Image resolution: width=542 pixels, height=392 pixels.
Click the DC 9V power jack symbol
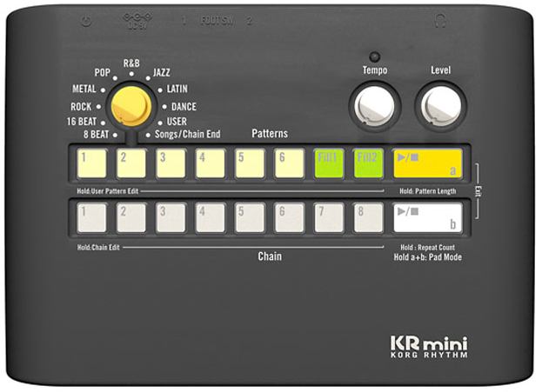[x=137, y=21]
